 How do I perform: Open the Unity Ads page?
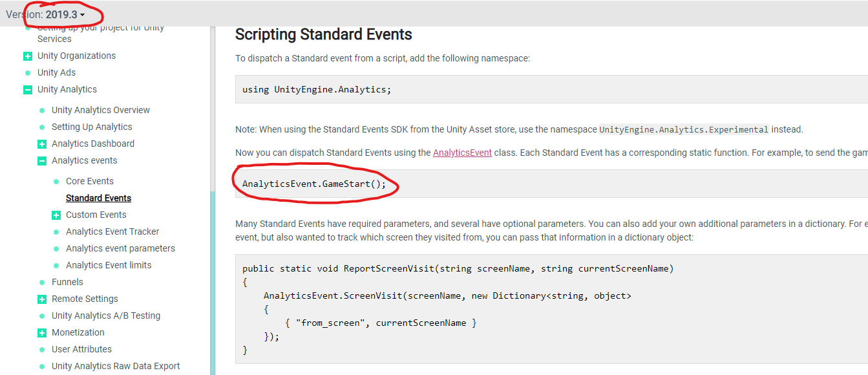[56, 72]
